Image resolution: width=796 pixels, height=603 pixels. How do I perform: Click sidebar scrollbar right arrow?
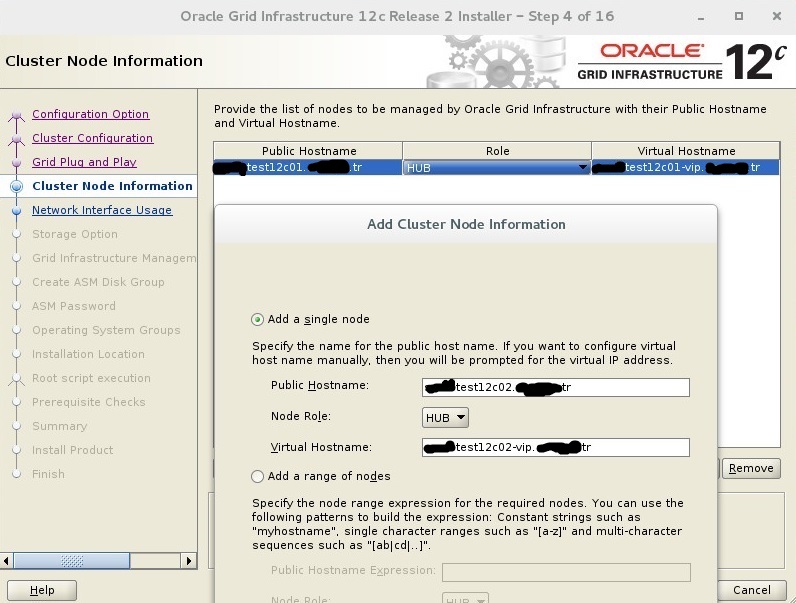click(x=189, y=561)
